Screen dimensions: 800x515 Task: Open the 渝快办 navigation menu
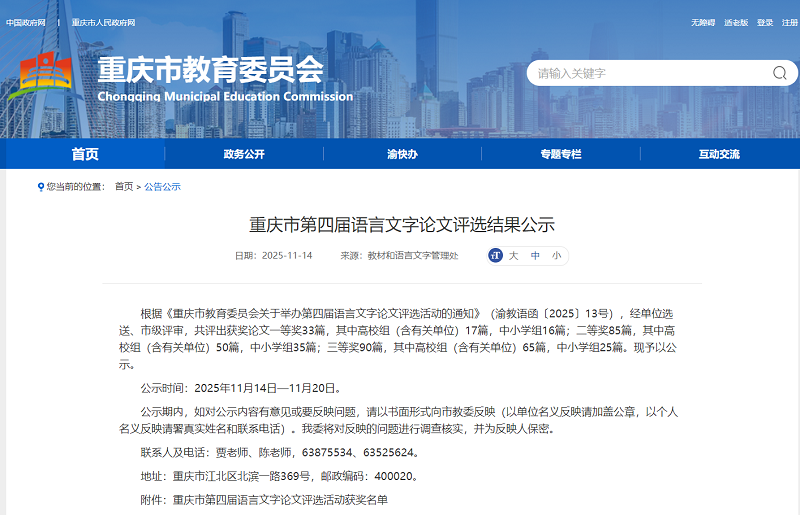[x=402, y=154]
